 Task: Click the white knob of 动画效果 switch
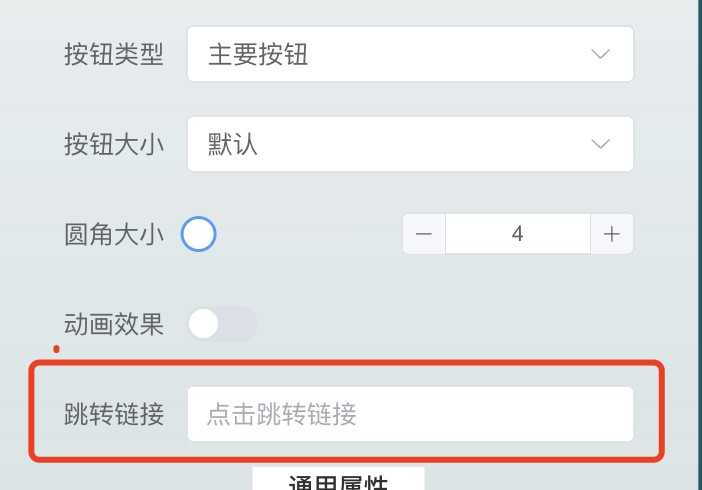(x=204, y=324)
